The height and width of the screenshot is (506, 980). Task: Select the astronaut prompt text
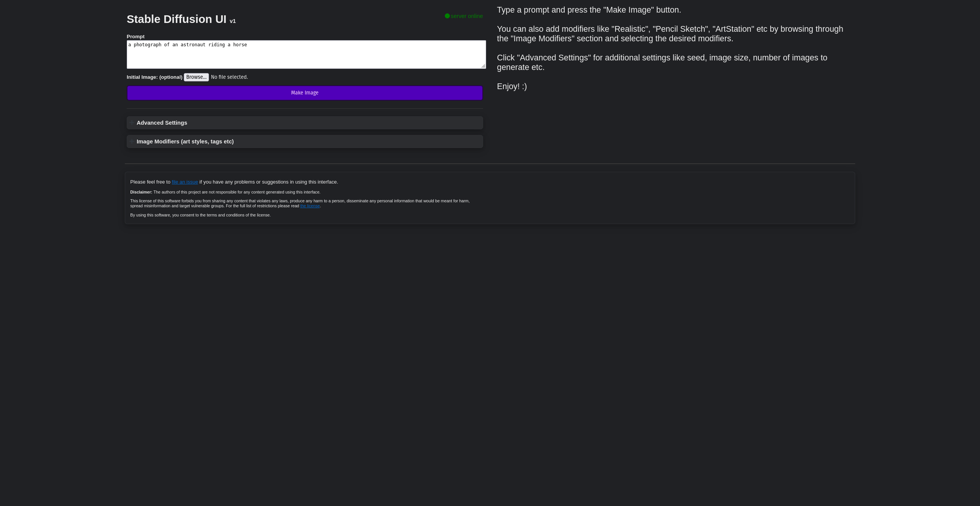click(188, 44)
